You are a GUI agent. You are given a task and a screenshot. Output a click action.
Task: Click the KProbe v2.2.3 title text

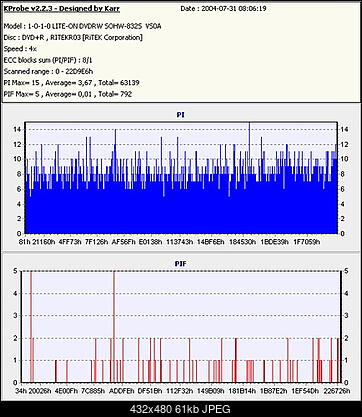click(x=61, y=9)
